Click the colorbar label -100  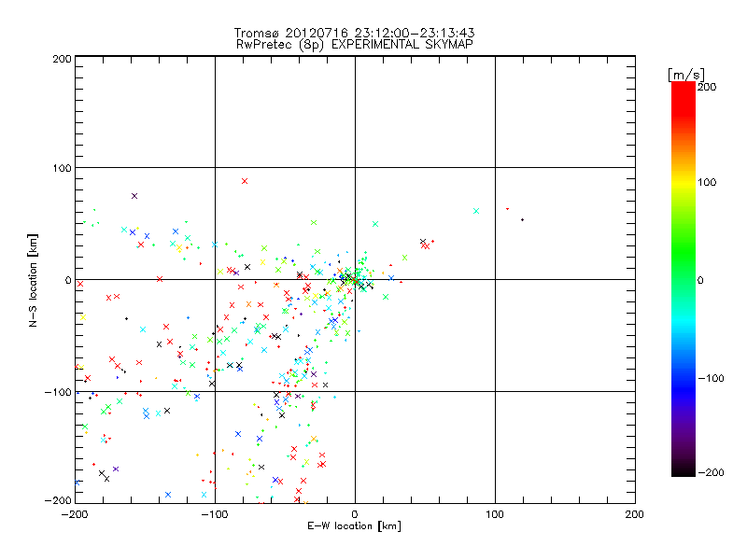tap(711, 379)
